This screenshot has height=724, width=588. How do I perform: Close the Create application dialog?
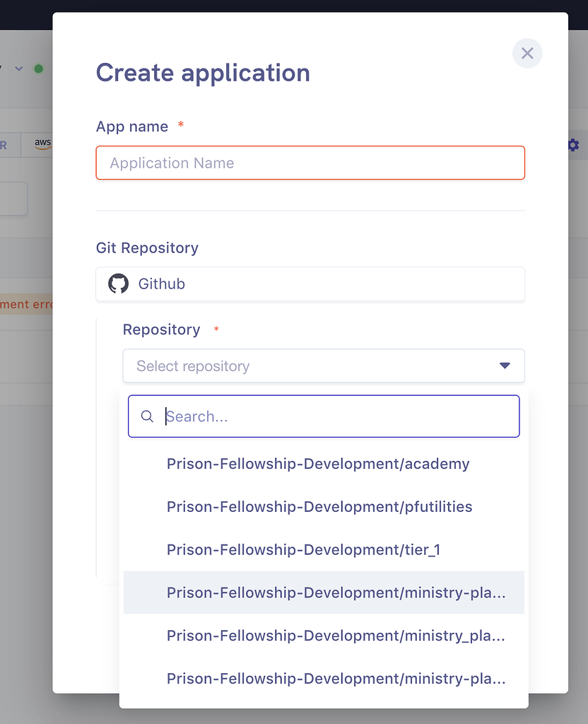click(527, 53)
